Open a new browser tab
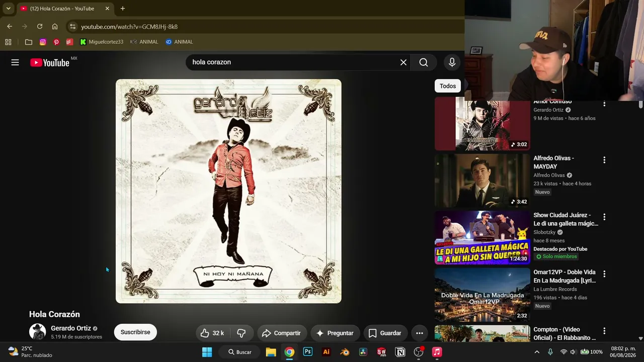The width and height of the screenshot is (644, 362). (123, 9)
